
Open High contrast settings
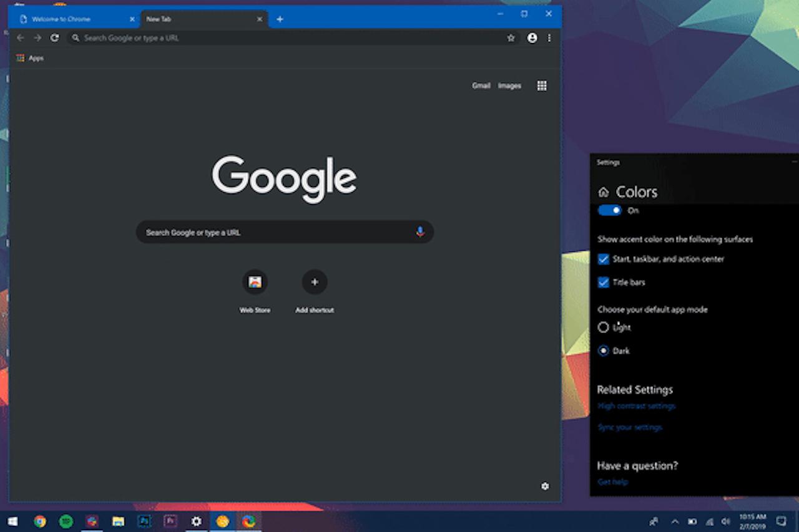[636, 405]
